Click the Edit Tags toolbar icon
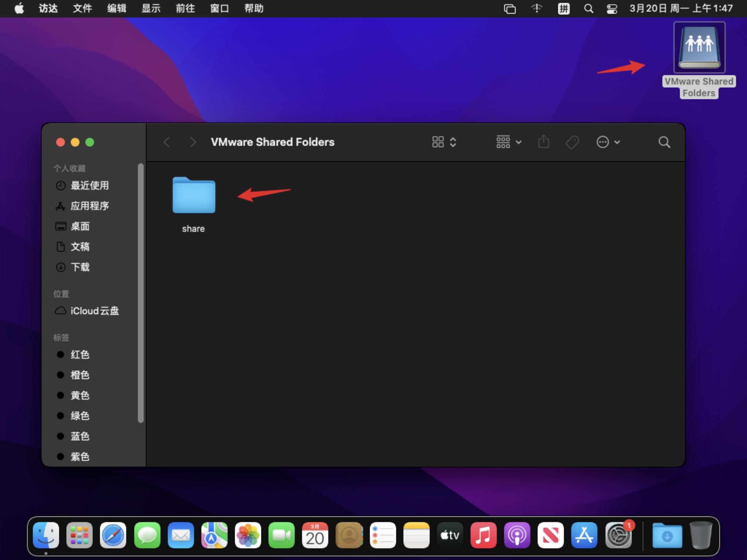Image resolution: width=747 pixels, height=560 pixels. click(x=572, y=142)
